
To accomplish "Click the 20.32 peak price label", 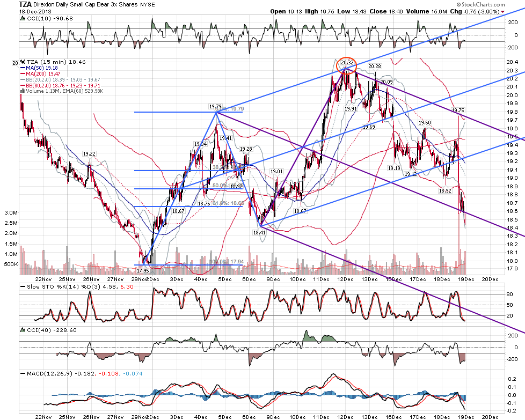I will pos(347,63).
